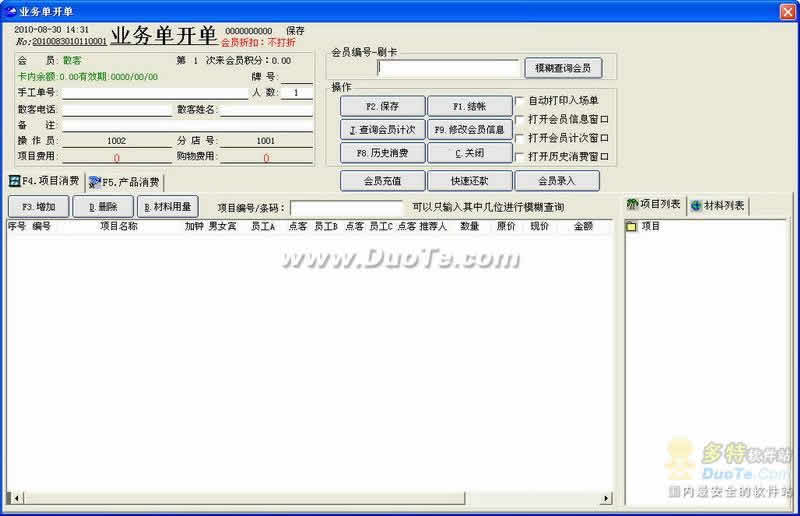Viewport: 800px width, 516px height.
Task: Tick the 打开历史消费窗口 checkbox
Action: pos(519,157)
